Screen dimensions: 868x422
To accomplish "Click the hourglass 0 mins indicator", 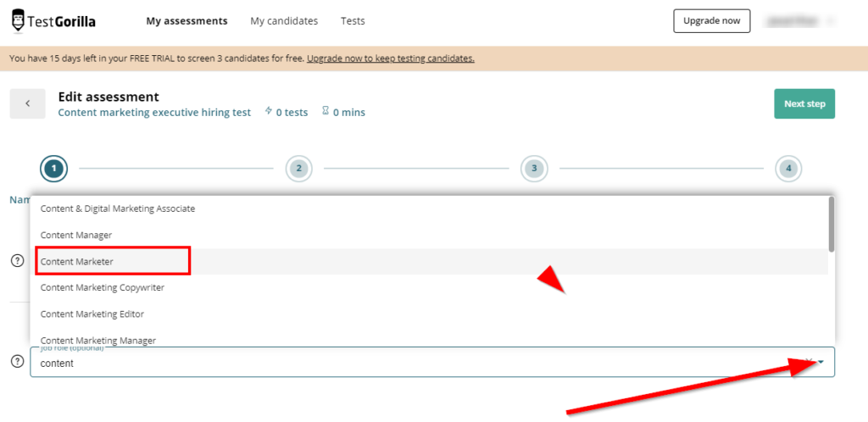I will tap(343, 112).
